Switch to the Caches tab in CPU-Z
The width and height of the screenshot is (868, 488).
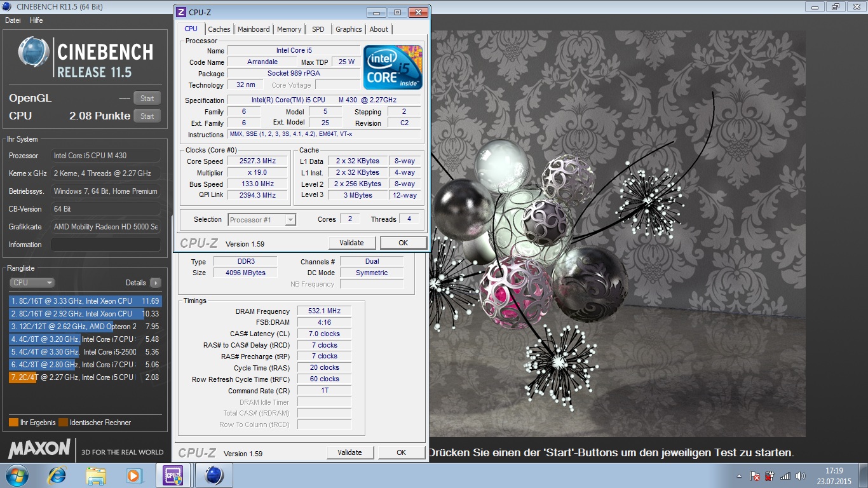point(219,29)
